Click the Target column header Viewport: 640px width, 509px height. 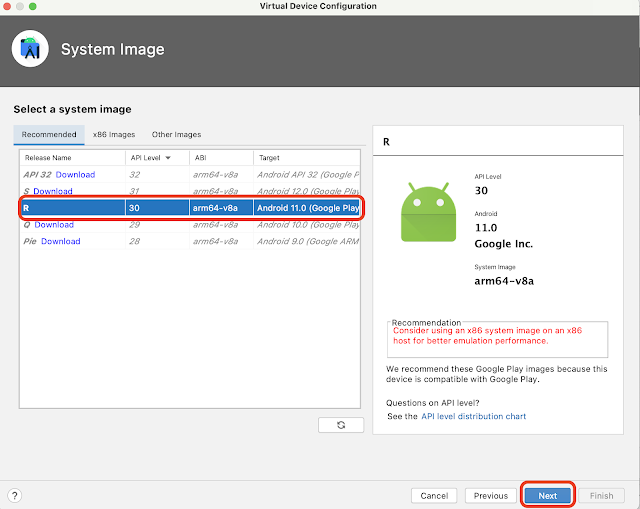click(268, 158)
